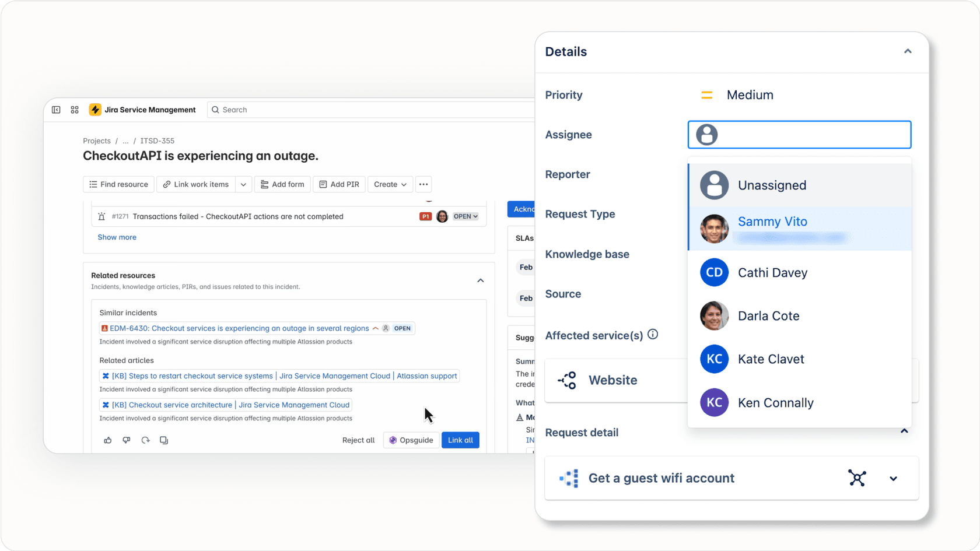The width and height of the screenshot is (980, 551).
Task: Click the copy suggestions icon
Action: pyautogui.click(x=164, y=440)
